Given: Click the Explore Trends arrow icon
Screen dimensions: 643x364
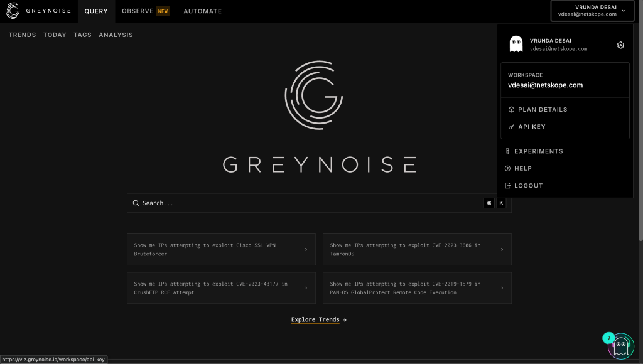Looking at the screenshot, I should [x=345, y=319].
